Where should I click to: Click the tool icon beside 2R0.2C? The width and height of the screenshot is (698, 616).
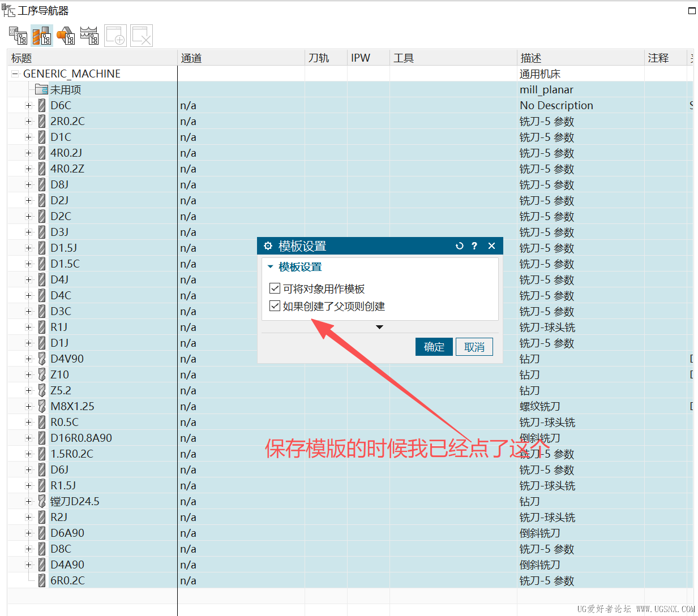click(x=42, y=121)
